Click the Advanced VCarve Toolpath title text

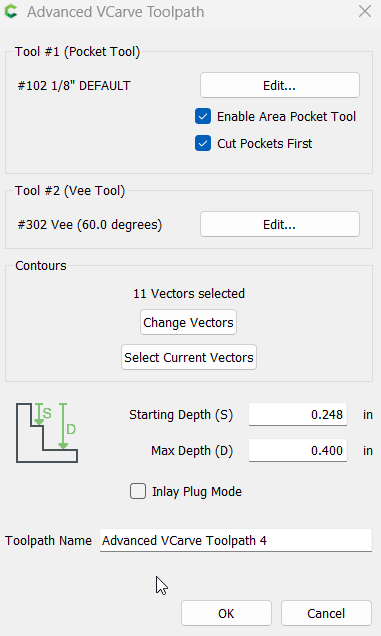116,12
